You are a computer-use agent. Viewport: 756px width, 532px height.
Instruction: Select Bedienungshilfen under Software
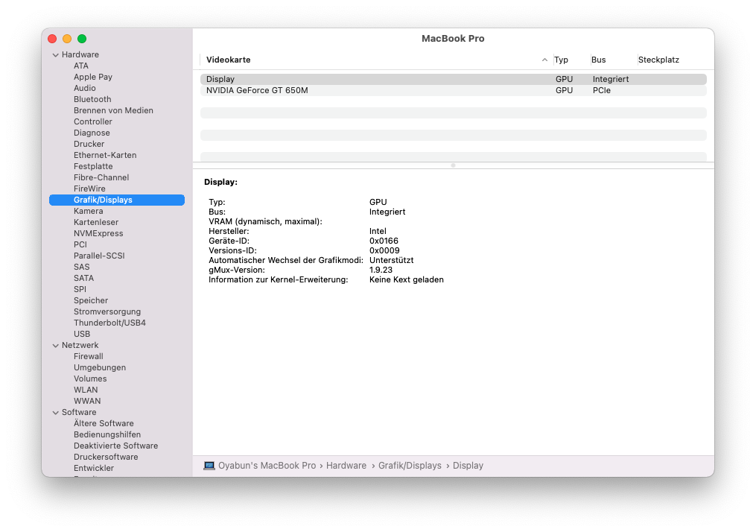click(x=107, y=434)
